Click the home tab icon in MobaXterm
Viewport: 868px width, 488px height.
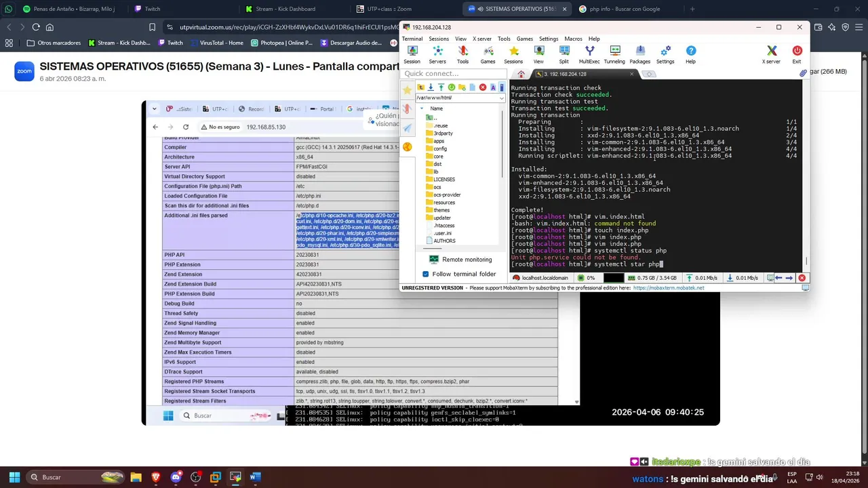521,74
